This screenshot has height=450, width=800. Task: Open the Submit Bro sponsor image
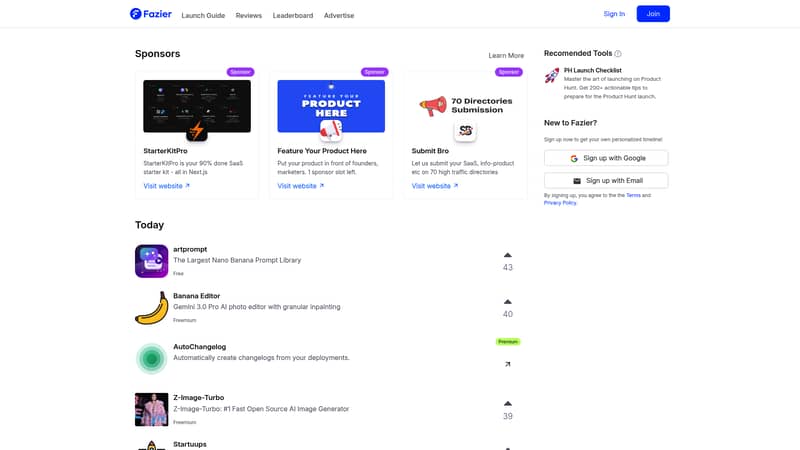coord(465,106)
